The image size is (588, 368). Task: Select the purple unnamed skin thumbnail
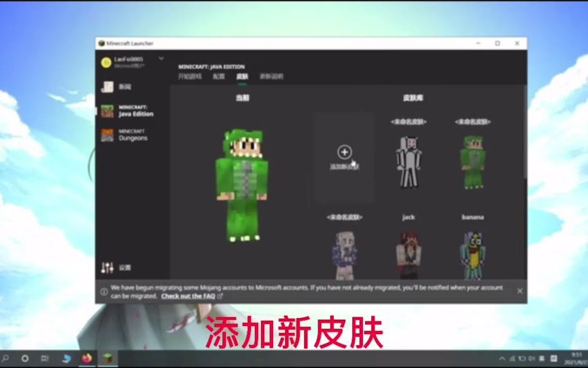pyautogui.click(x=344, y=255)
